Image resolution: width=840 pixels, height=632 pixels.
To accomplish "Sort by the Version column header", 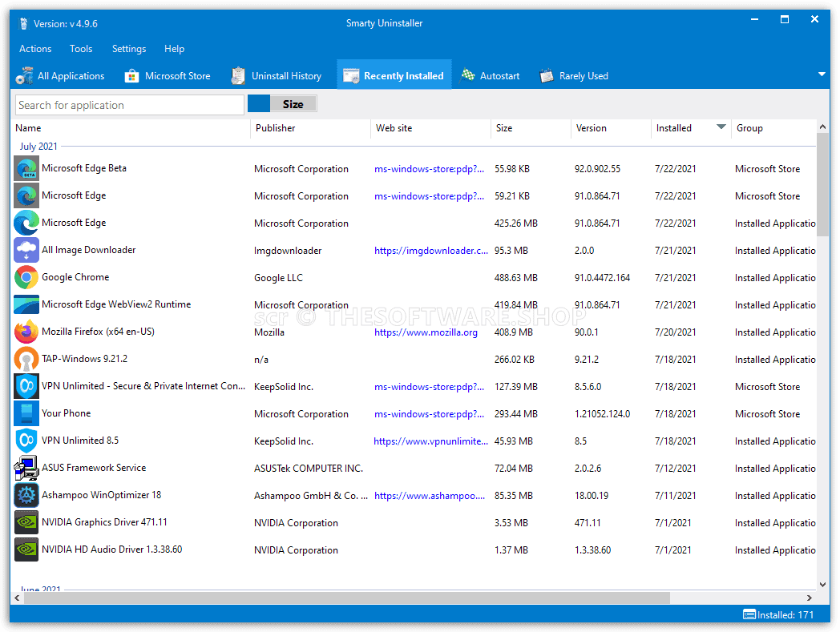I will tap(612, 128).
